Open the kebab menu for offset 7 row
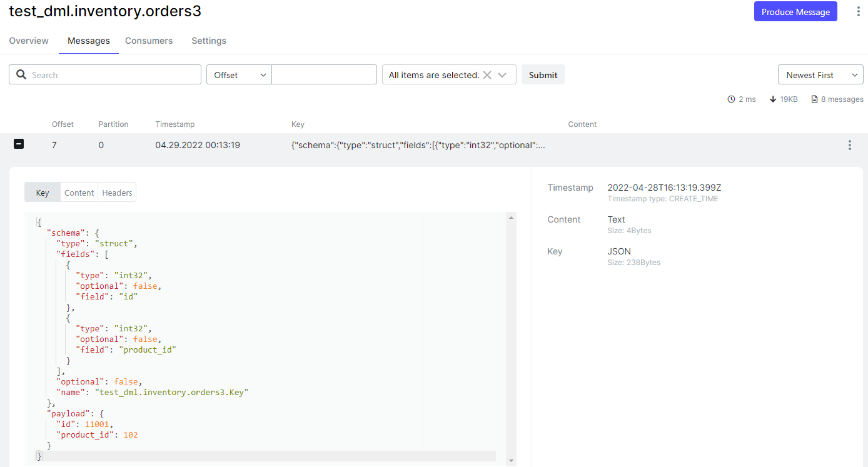 [849, 145]
